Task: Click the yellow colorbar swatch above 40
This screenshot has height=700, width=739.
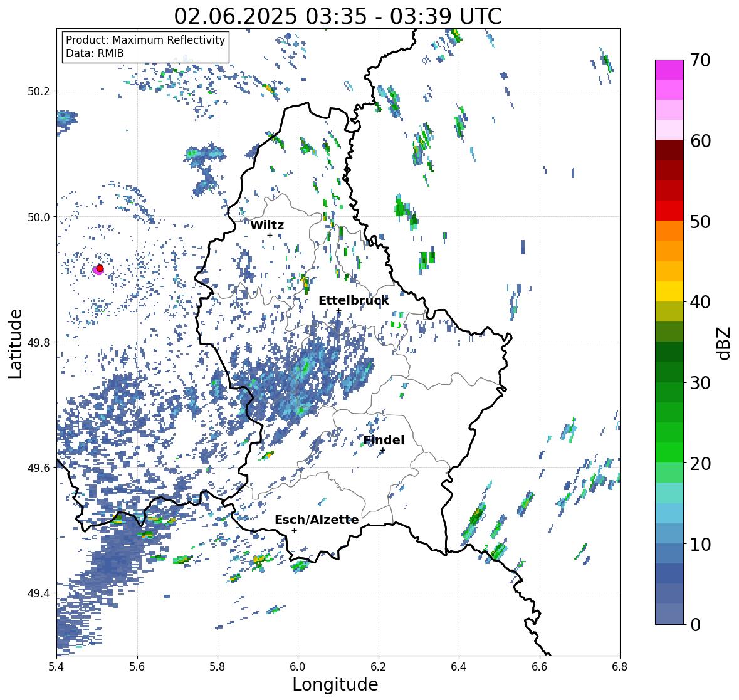Action: pyautogui.click(x=669, y=291)
